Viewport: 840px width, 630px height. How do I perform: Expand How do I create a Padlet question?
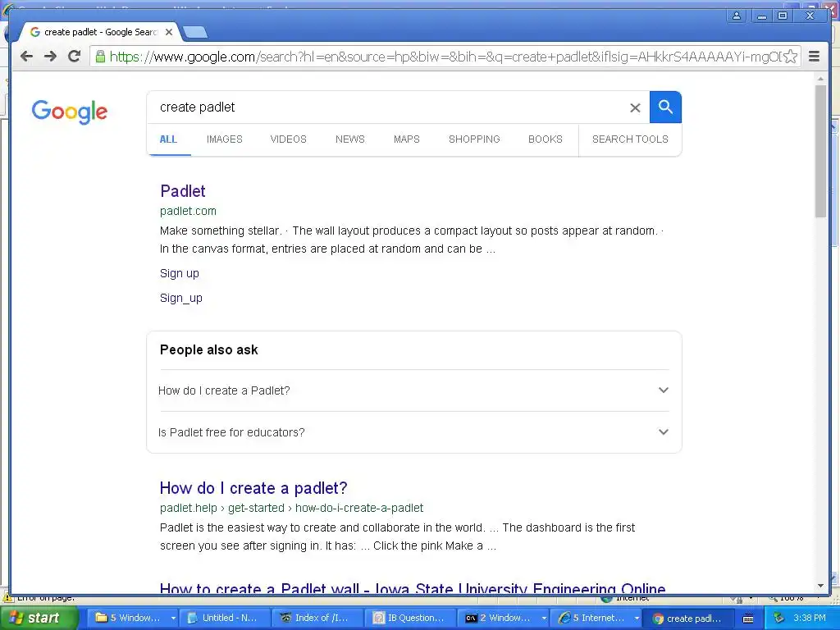click(413, 390)
